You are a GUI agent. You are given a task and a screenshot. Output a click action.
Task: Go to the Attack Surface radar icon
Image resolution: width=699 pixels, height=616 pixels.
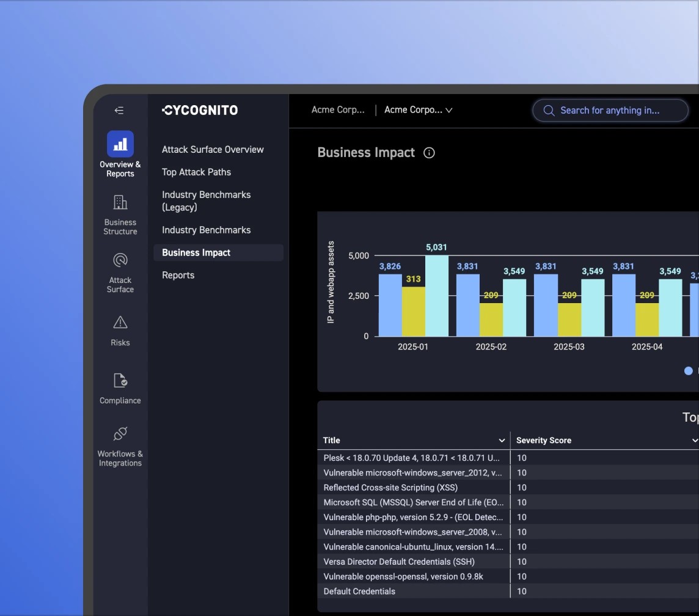coord(120,260)
